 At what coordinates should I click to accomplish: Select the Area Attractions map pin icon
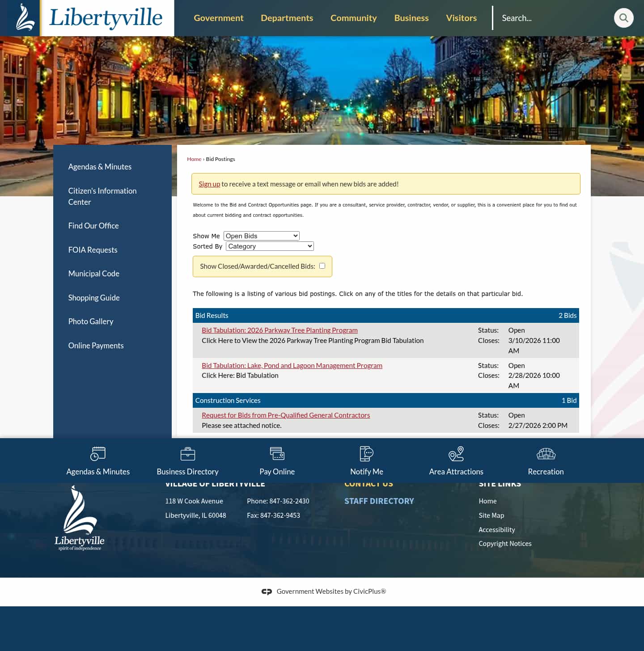pos(456,453)
